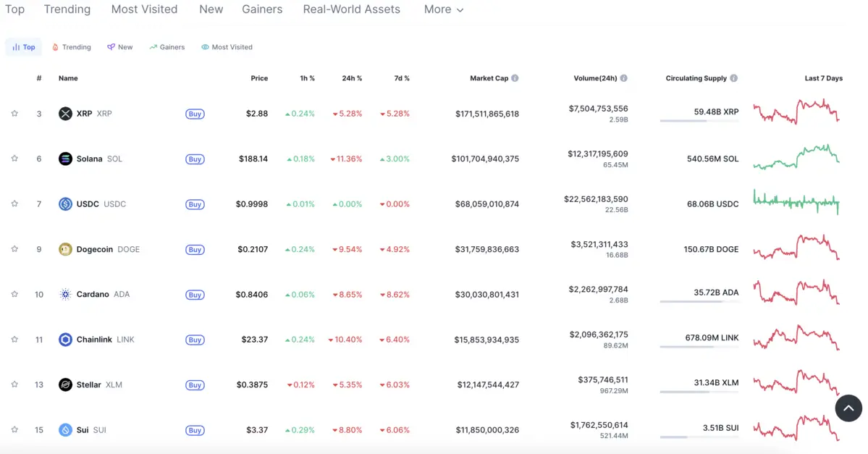This screenshot has height=454, width=868.
Task: Click the Dogecoin logo icon
Action: coord(65,249)
